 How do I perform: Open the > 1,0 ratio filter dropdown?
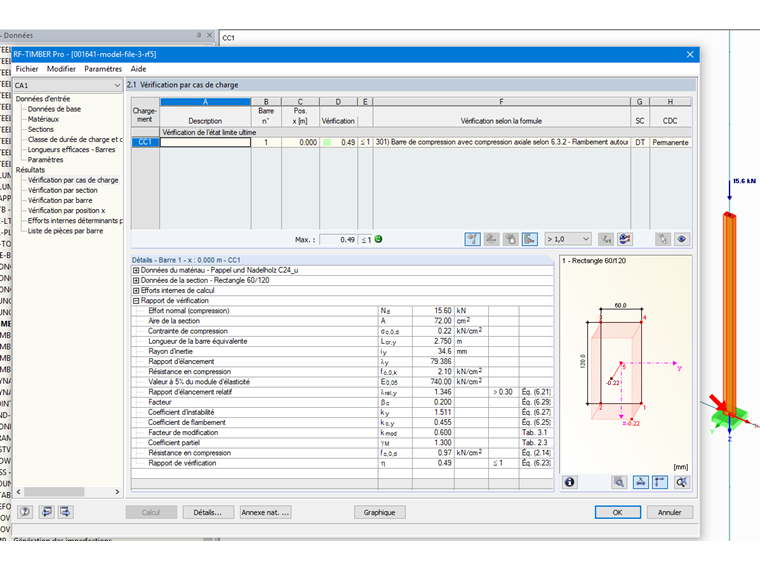click(x=586, y=239)
